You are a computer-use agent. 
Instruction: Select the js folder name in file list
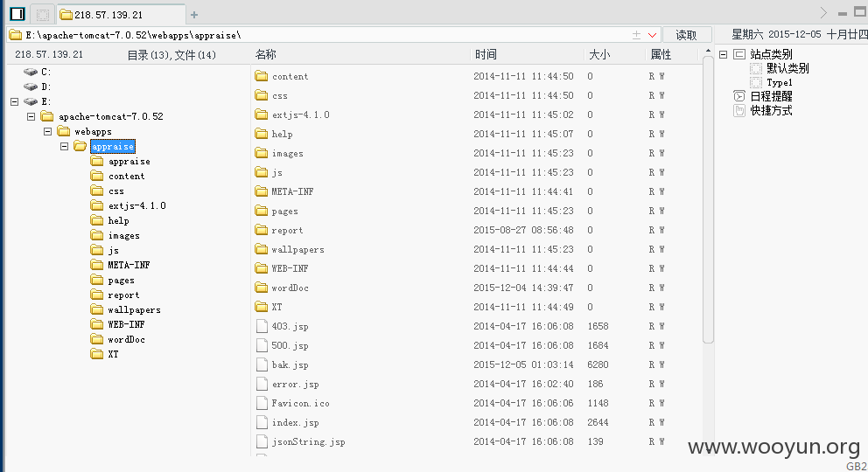pos(276,172)
